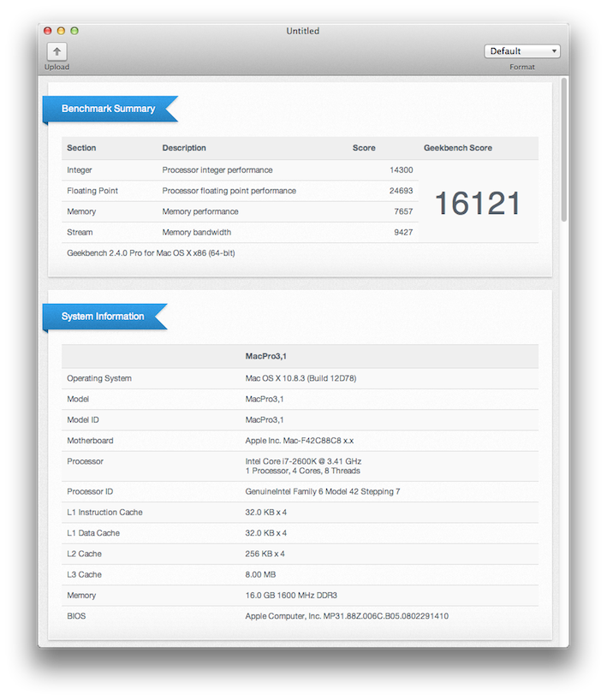The height and width of the screenshot is (700, 607).
Task: Click the Geekbench Score column header
Action: point(458,148)
